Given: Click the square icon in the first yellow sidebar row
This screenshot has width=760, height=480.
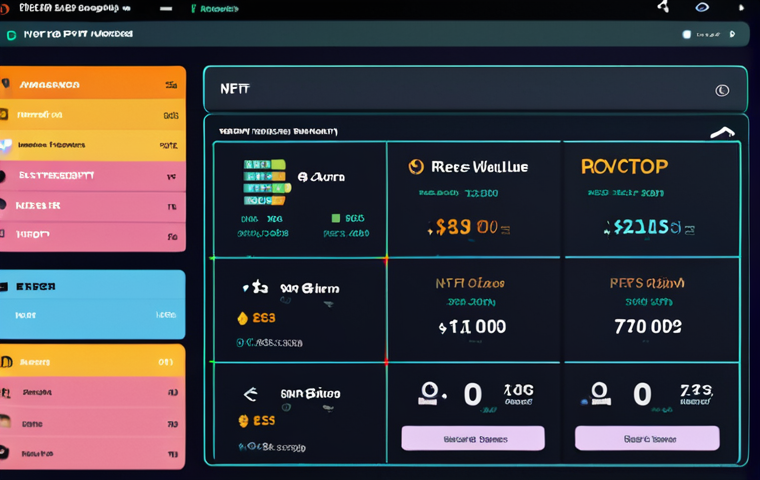Looking at the screenshot, I should pos(3,114).
